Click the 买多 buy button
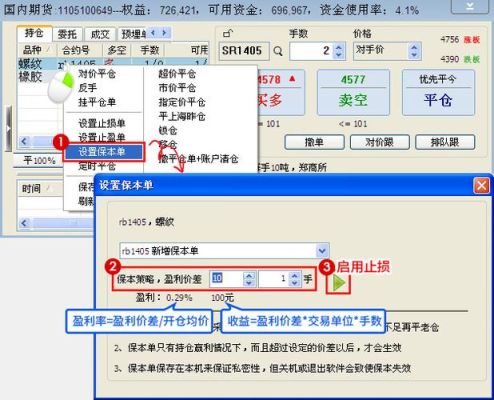The width and height of the screenshot is (494, 400). pos(281,93)
